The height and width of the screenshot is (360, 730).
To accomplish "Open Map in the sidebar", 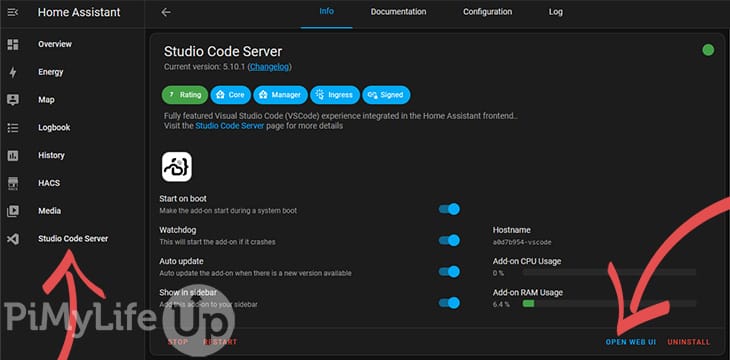I will [46, 100].
